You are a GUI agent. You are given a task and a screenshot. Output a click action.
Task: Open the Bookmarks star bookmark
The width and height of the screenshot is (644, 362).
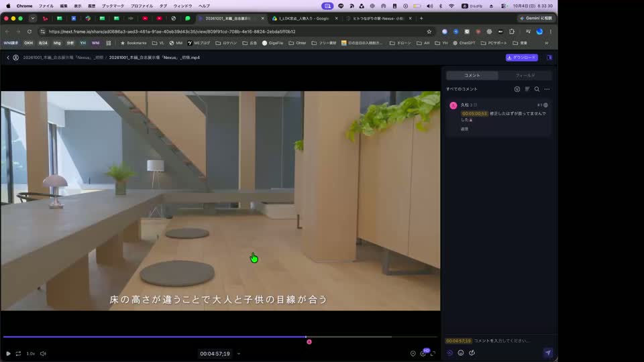133,43
